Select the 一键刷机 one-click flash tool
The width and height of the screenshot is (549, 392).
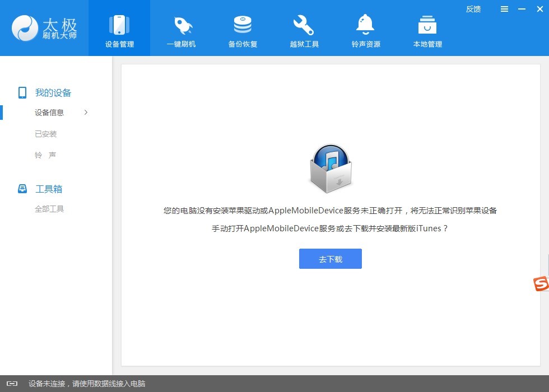point(181,28)
